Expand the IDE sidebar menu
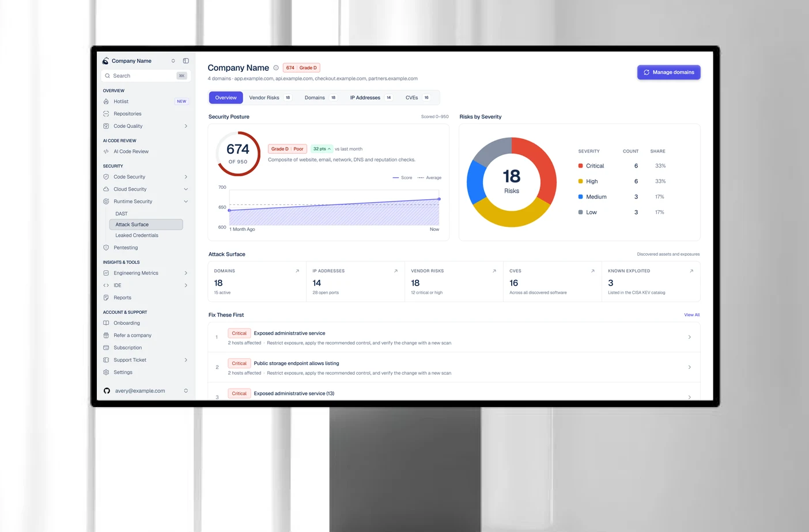This screenshot has width=809, height=532. point(186,286)
